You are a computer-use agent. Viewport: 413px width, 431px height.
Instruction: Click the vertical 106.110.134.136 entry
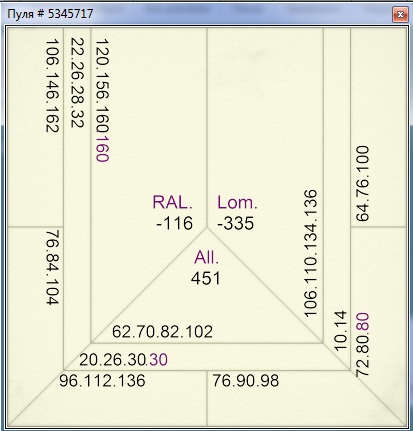pos(310,253)
